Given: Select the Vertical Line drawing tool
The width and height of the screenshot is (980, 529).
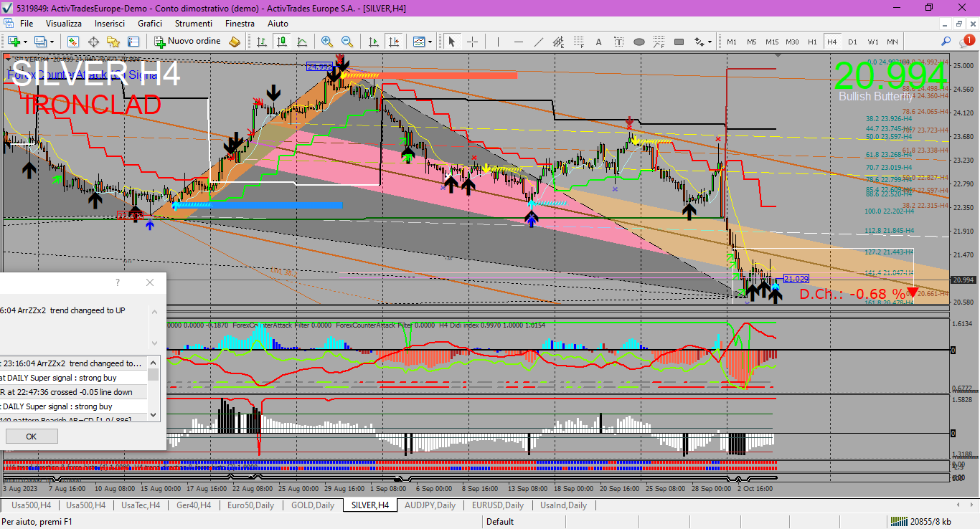Looking at the screenshot, I should pos(499,42).
